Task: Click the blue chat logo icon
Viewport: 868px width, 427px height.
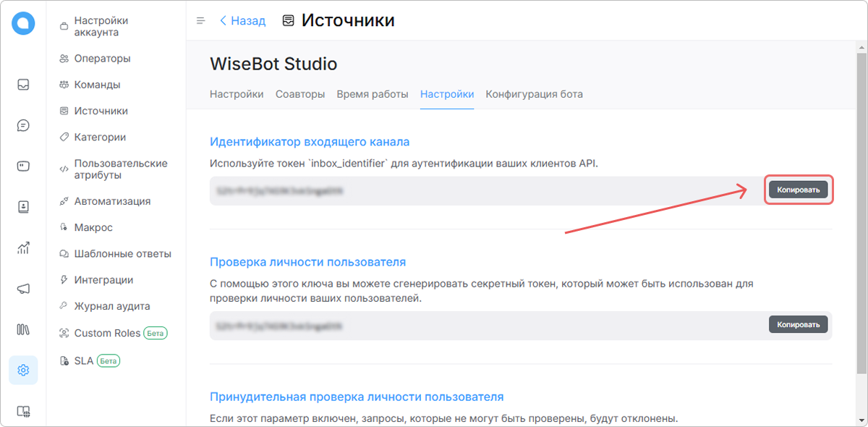Action: coord(23,23)
